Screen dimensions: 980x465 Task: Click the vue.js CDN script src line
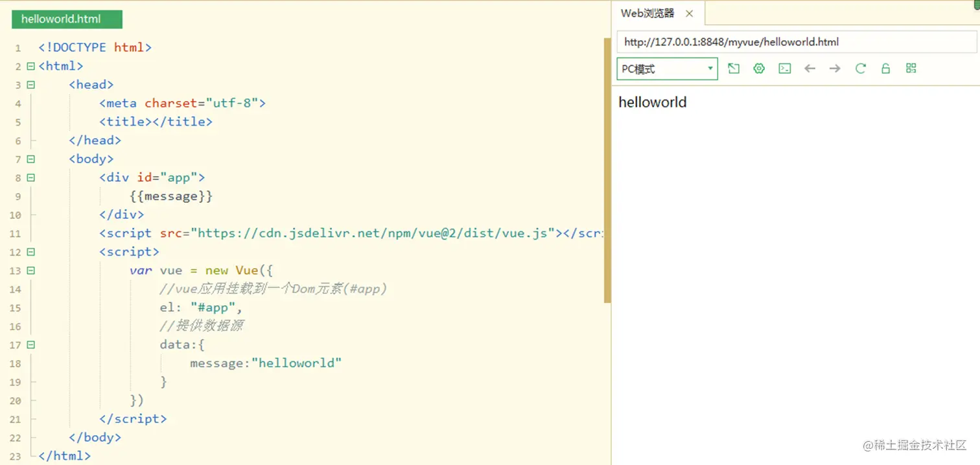coord(351,233)
